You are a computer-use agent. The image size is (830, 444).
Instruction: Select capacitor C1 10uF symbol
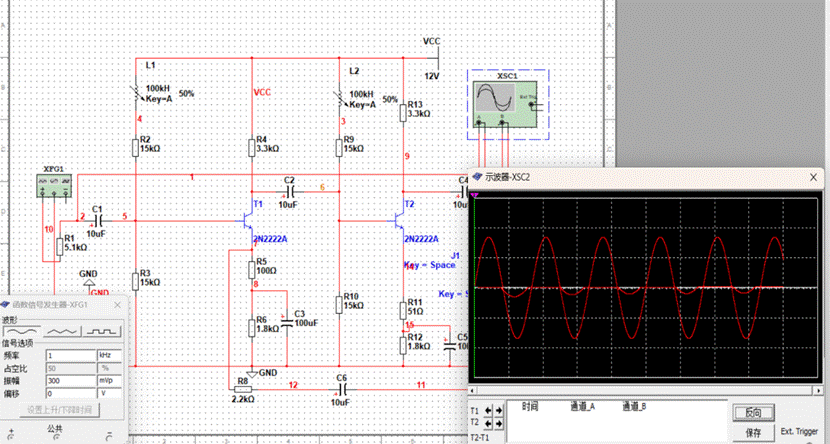(98, 221)
